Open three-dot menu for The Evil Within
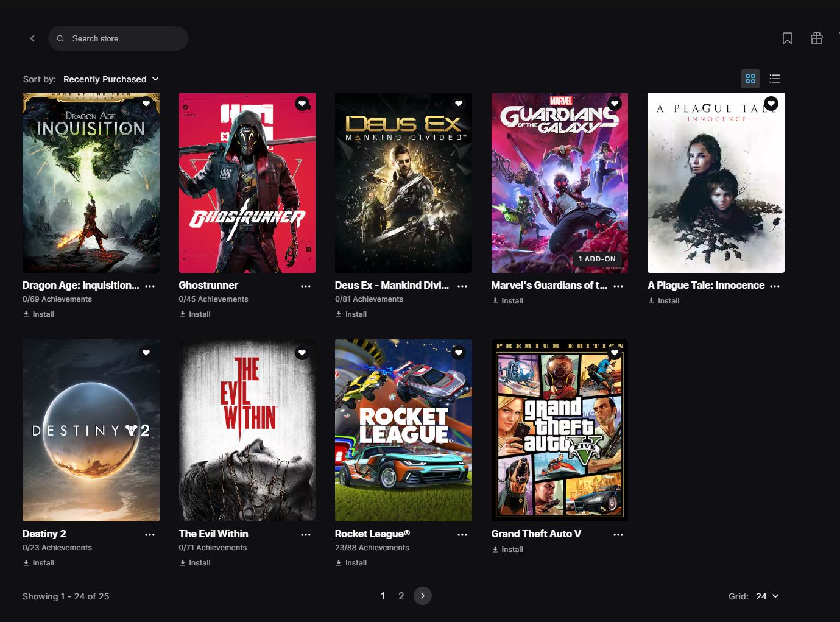This screenshot has width=840, height=622. coord(306,534)
